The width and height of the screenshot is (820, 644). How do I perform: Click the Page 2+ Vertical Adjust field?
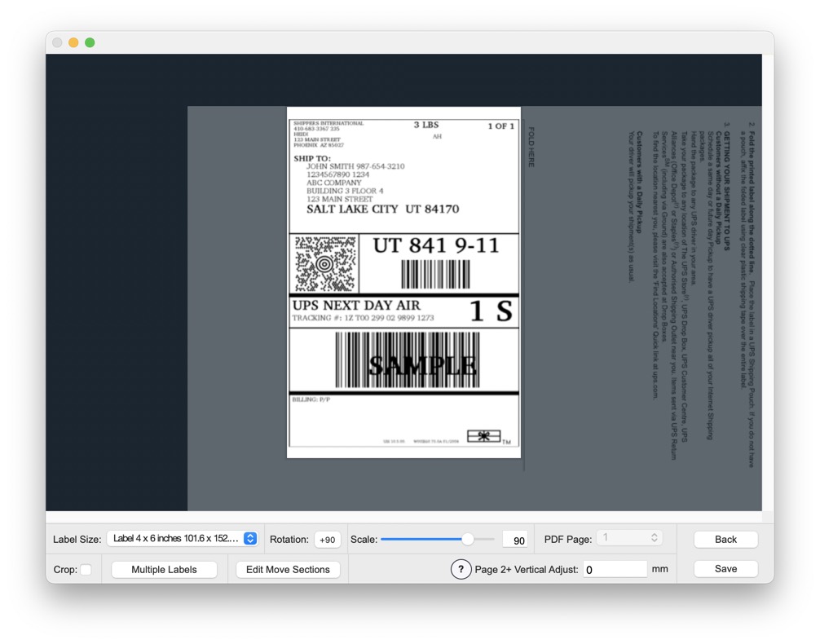615,569
